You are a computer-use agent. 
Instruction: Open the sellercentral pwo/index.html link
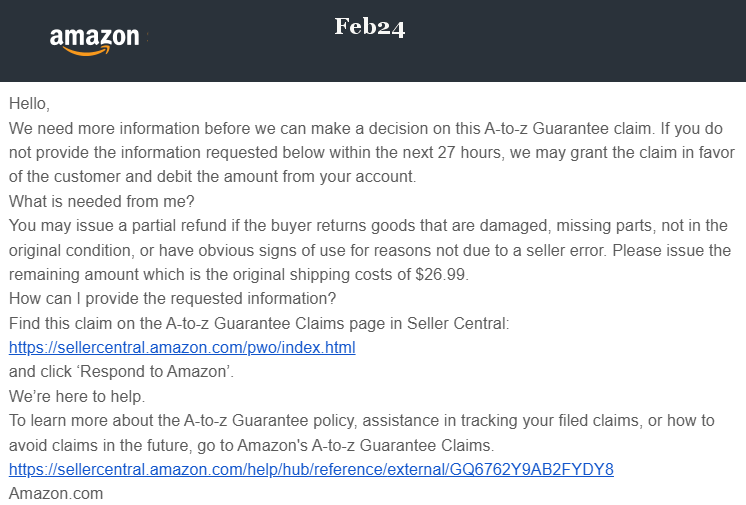coord(182,347)
